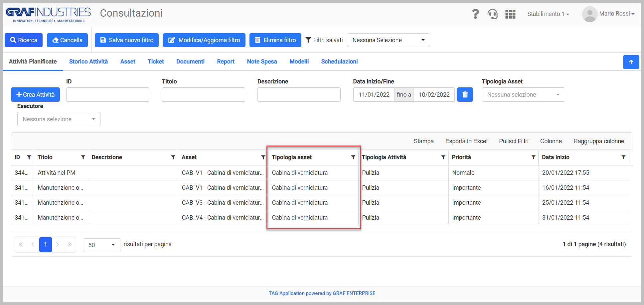Open Mario Rossi user menu
644x305 pixels.
click(x=609, y=14)
